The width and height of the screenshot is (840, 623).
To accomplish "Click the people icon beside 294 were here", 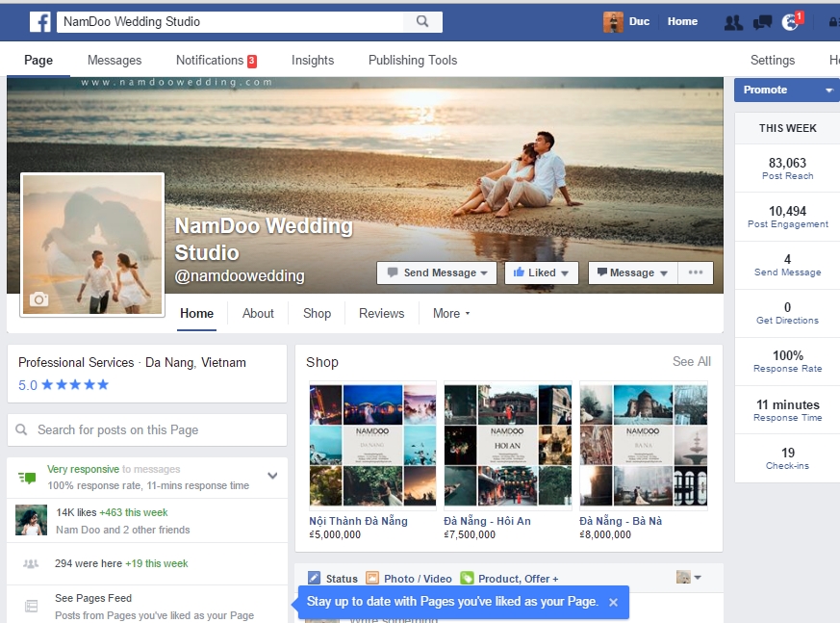I will [x=31, y=563].
